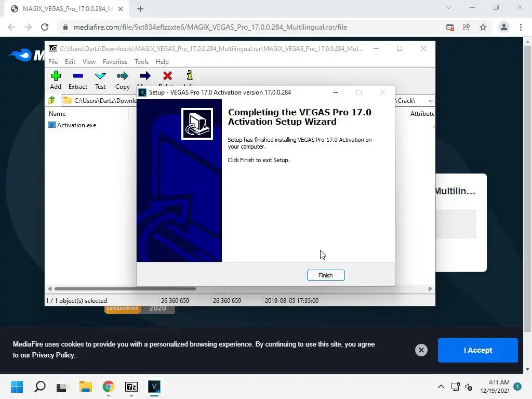Click the horizontal scrollbar in 7-Zip
This screenshot has width=532, height=399.
tap(125, 289)
